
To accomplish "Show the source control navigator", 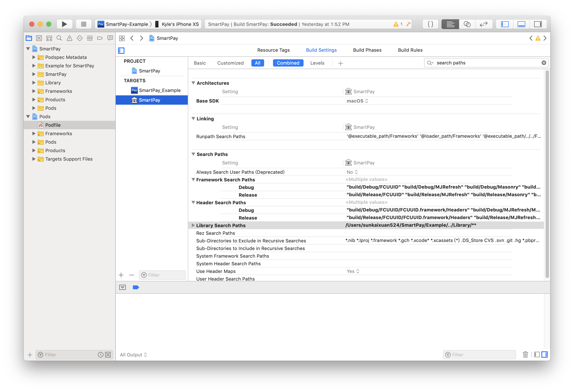I will (39, 38).
